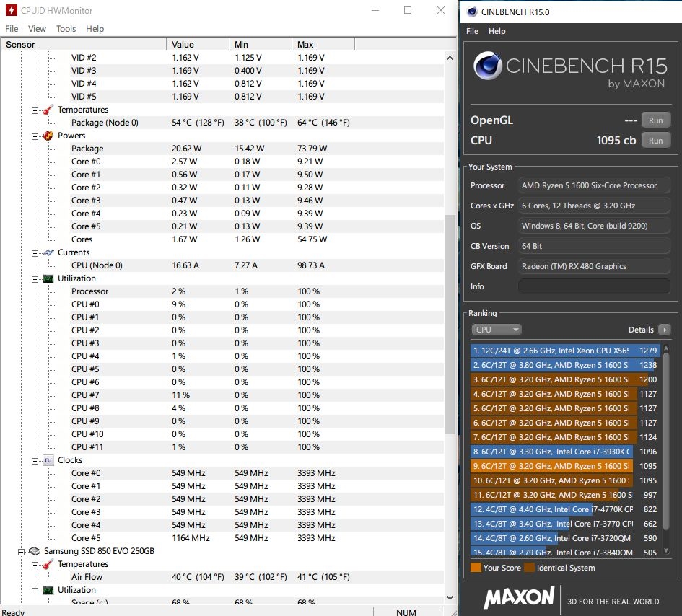Click the Temperatures thermometer icon under VID #5
This screenshot has width=682, height=616.
(48, 110)
